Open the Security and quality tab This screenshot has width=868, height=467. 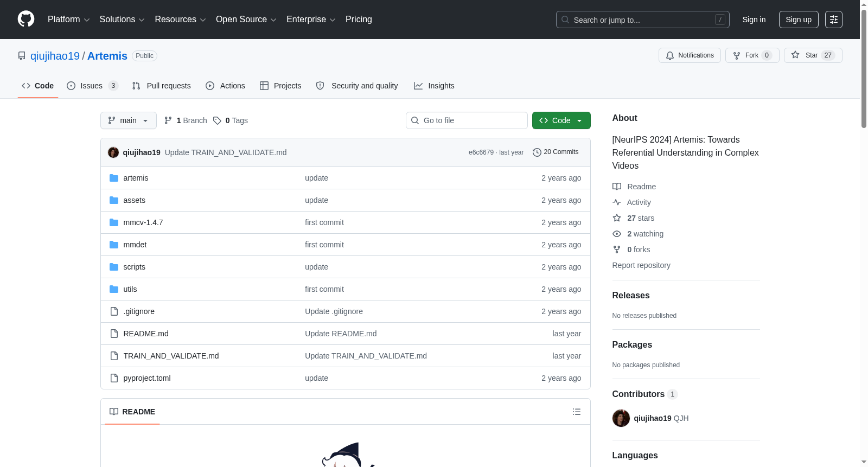(x=357, y=86)
